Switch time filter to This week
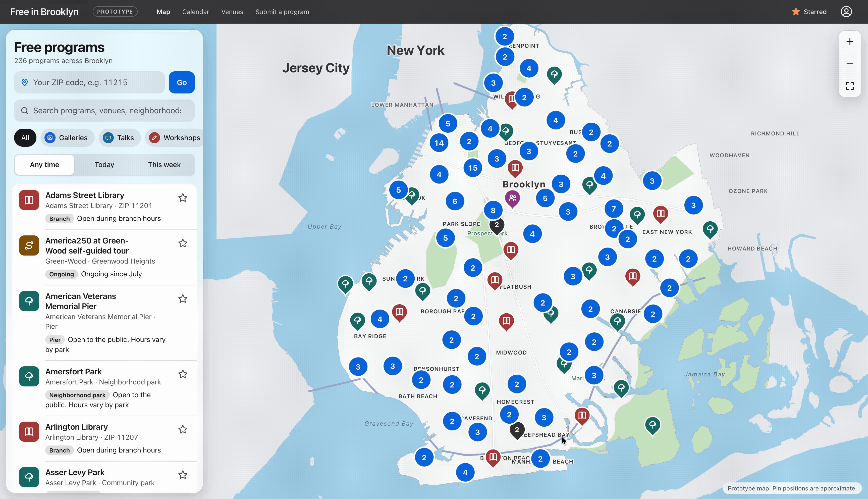This screenshot has height=499, width=868. point(164,165)
